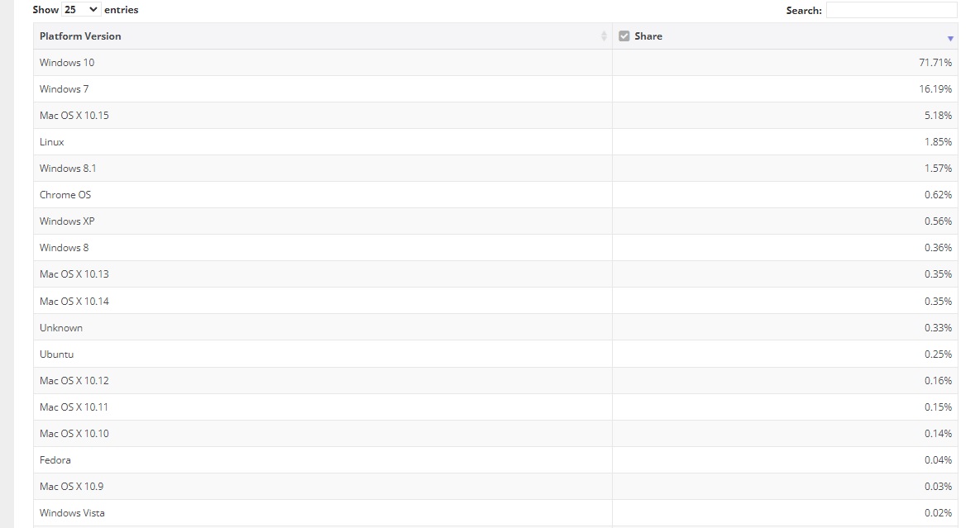This screenshot has width=980, height=528.
Task: Select the Mac OS X 10.15 cell
Action: (x=323, y=116)
